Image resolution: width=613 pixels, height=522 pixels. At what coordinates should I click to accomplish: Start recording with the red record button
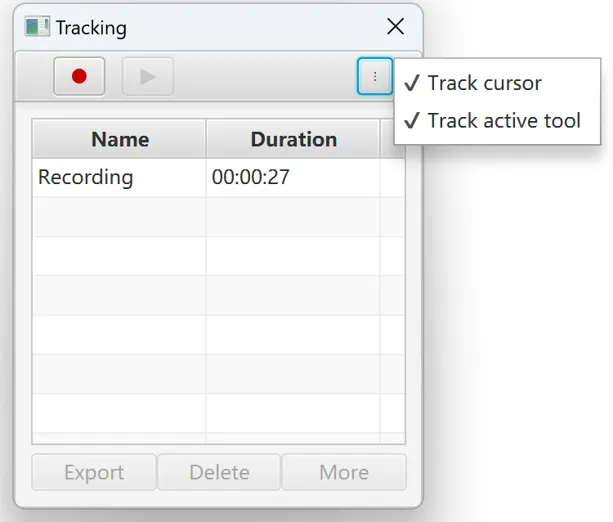point(79,76)
